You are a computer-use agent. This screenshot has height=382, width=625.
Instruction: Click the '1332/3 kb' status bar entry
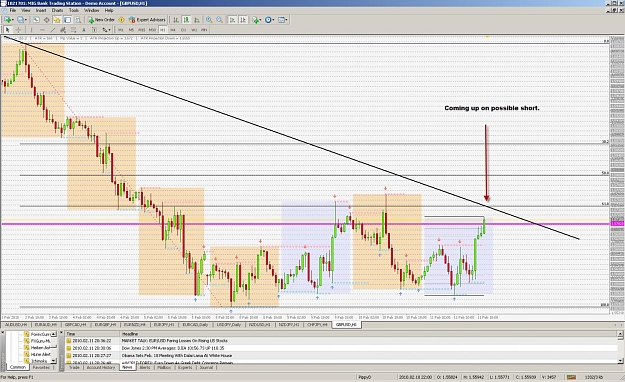tap(594, 377)
